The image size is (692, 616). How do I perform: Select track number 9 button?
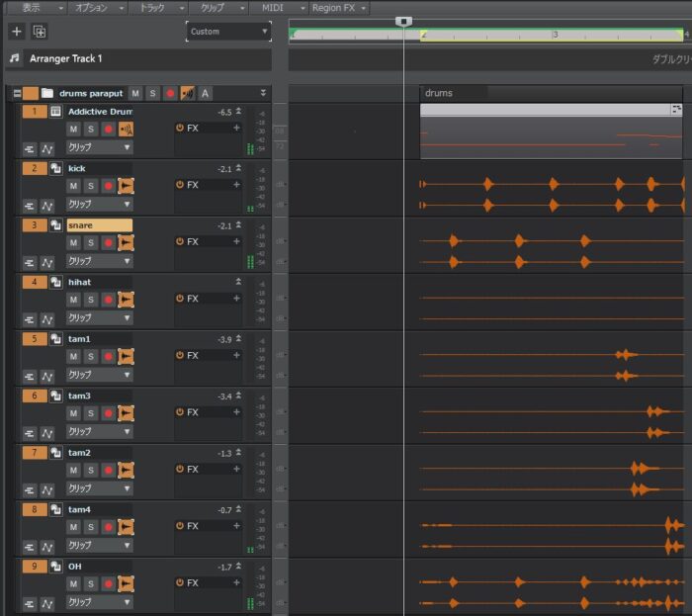pos(35,567)
